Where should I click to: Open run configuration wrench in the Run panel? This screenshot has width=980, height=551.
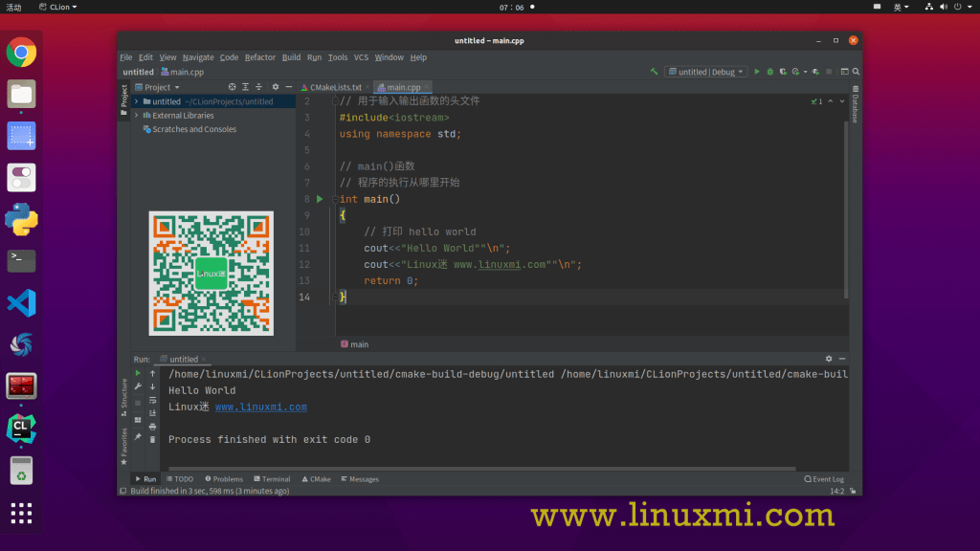pyautogui.click(x=138, y=386)
